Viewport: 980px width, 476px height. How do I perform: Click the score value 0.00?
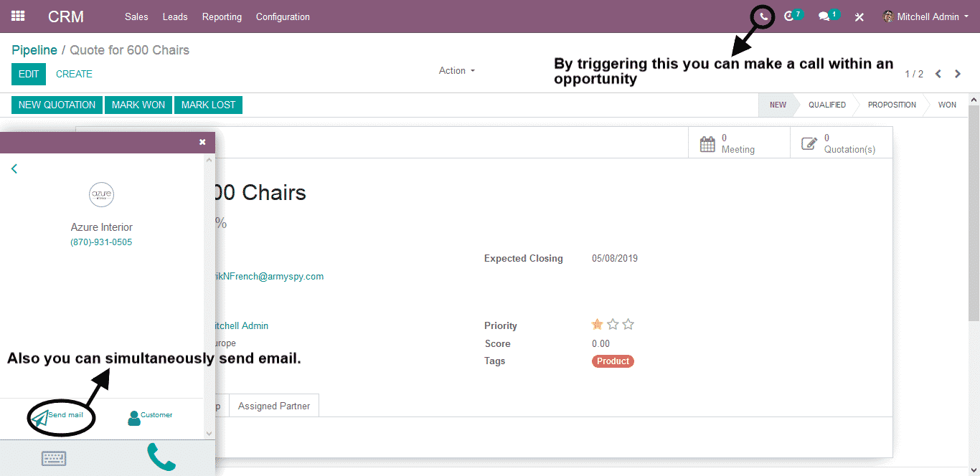coord(601,344)
